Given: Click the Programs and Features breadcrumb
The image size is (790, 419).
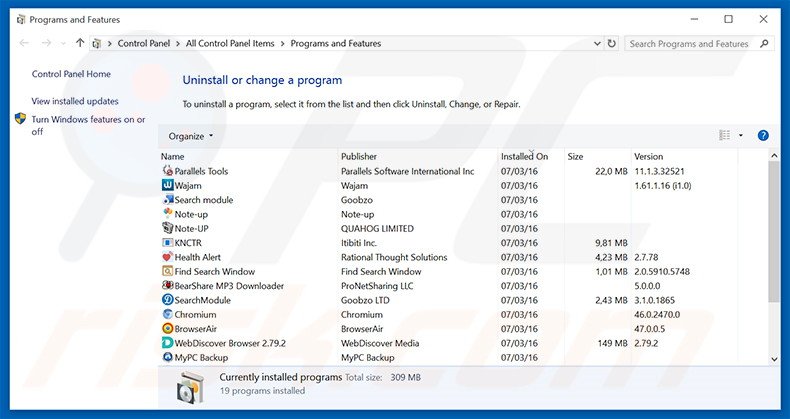Looking at the screenshot, I should click(x=336, y=43).
